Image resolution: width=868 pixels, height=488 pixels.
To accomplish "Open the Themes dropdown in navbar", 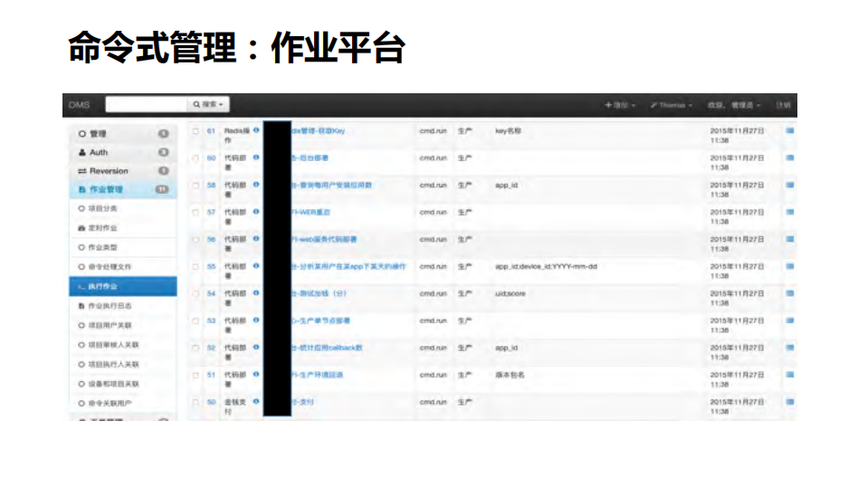I will (x=671, y=105).
